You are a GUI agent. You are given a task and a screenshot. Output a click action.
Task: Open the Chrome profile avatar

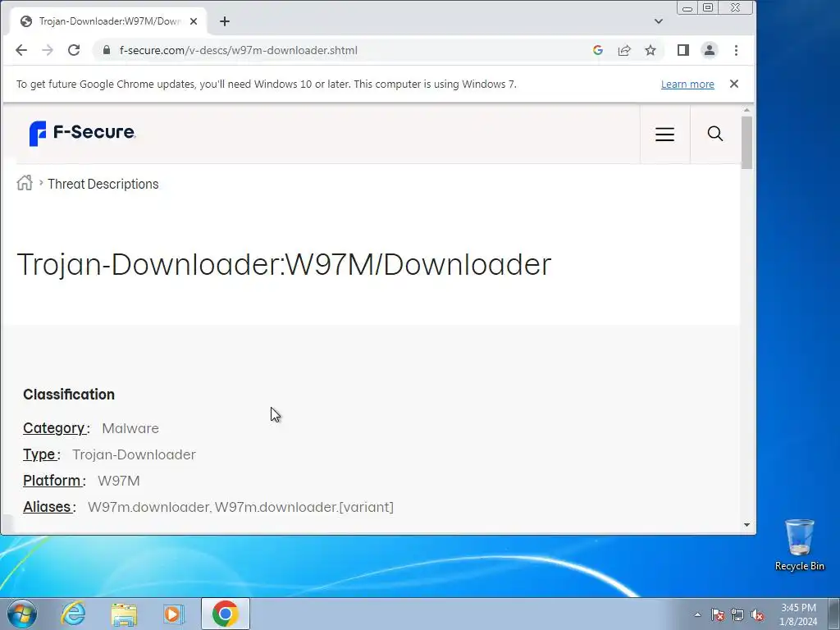click(710, 50)
